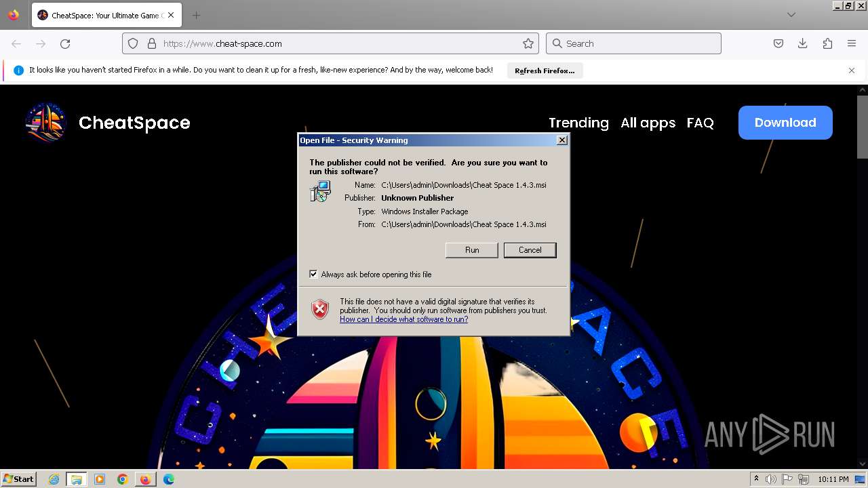Screen dimensions: 868x488
Task: Switch to Firefox in the taskbar
Action: tap(145, 479)
